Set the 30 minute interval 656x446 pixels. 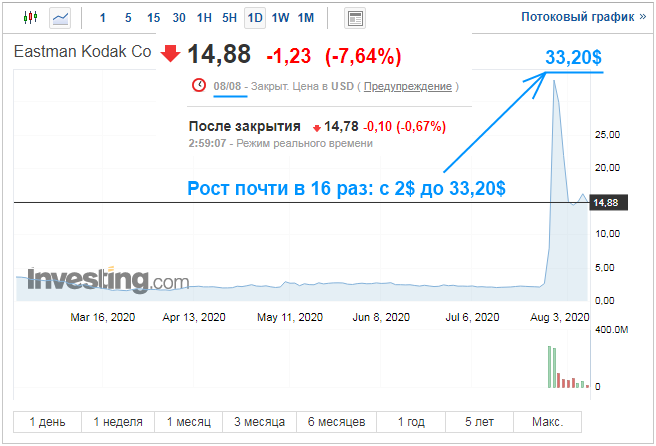(179, 18)
